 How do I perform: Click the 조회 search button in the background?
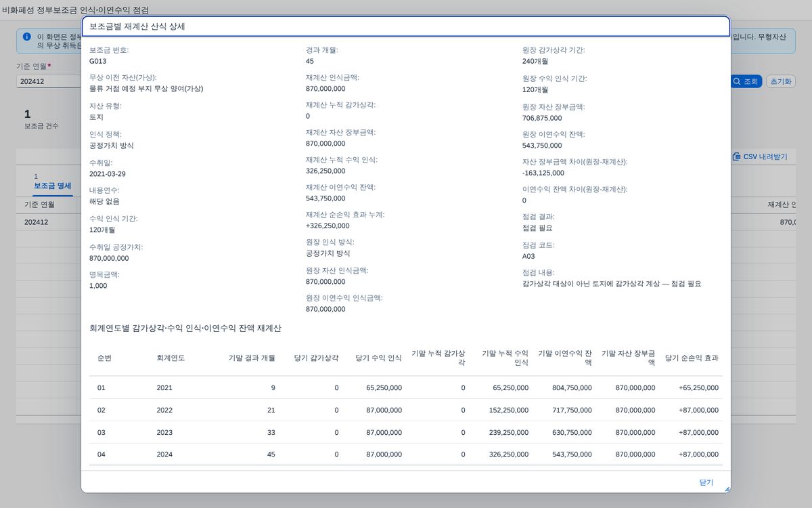tap(746, 81)
